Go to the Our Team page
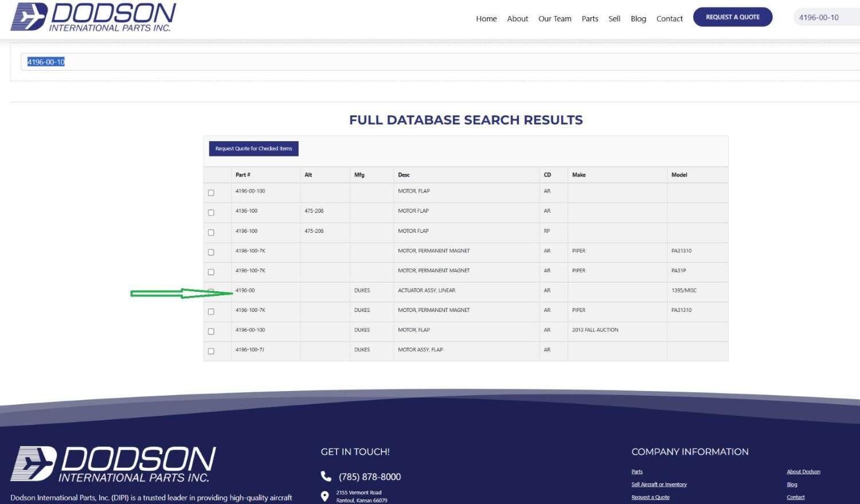860x504 pixels. pos(554,18)
